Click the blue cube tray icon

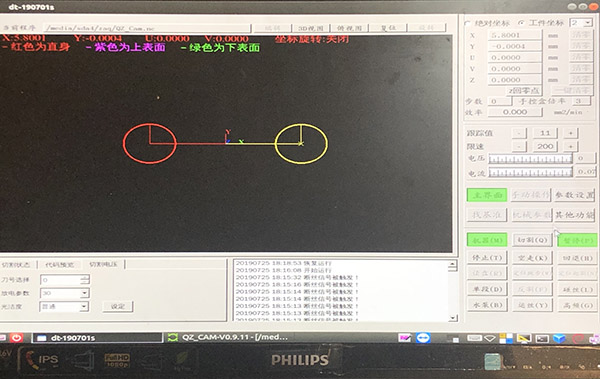(x=559, y=338)
